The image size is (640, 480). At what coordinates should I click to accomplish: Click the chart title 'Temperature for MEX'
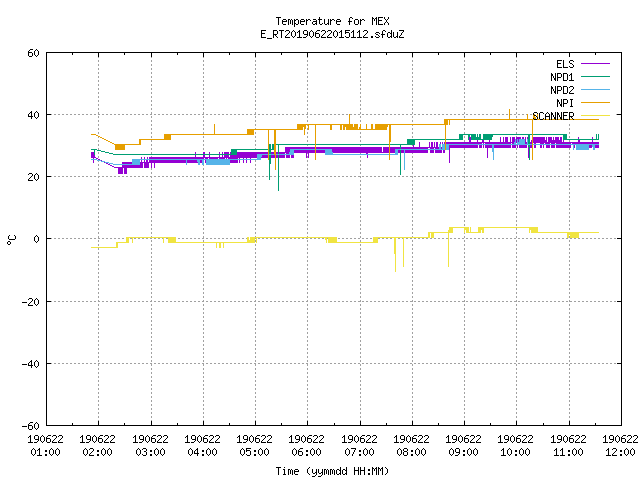tap(332, 21)
